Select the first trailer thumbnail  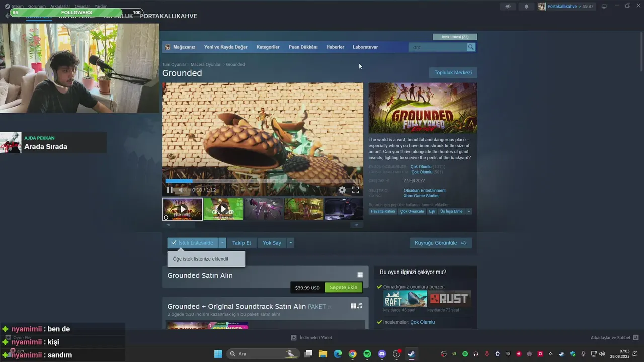click(182, 209)
